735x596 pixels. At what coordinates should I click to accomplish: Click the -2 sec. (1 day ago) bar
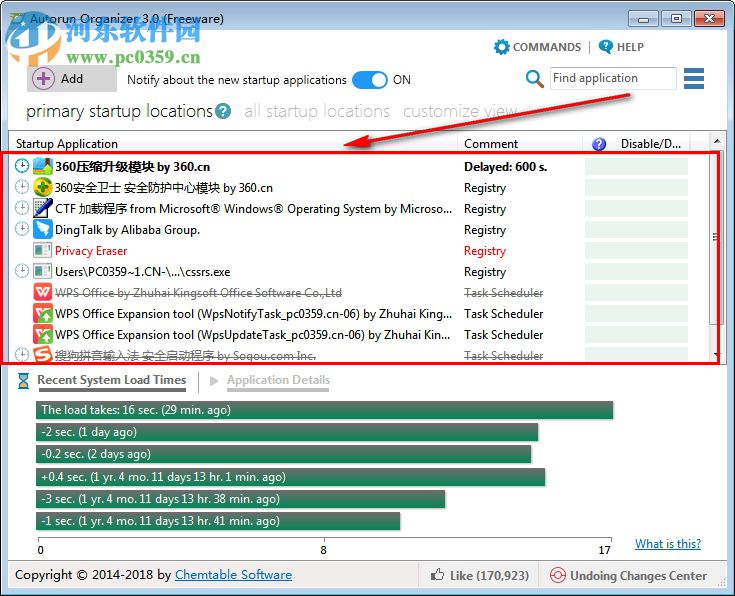[287, 432]
